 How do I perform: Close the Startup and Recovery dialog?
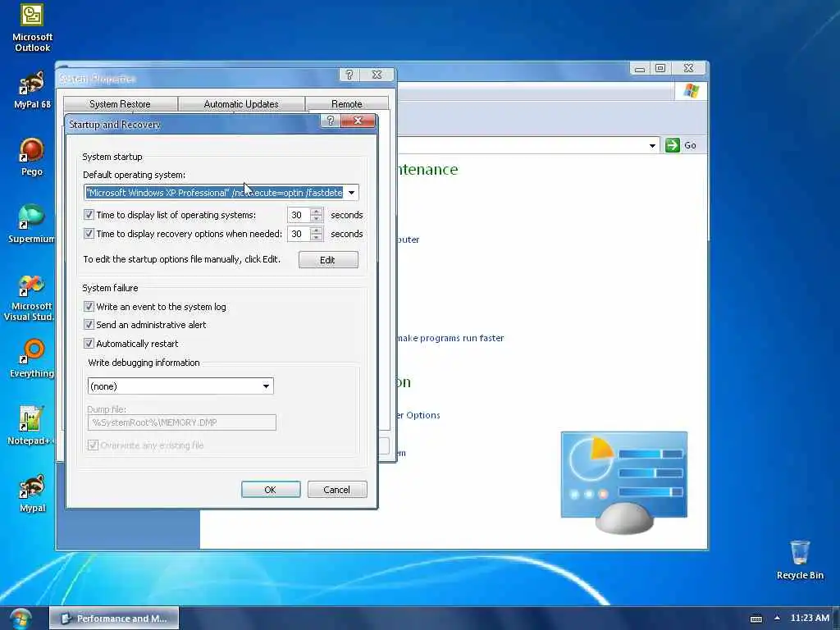pyautogui.click(x=358, y=121)
